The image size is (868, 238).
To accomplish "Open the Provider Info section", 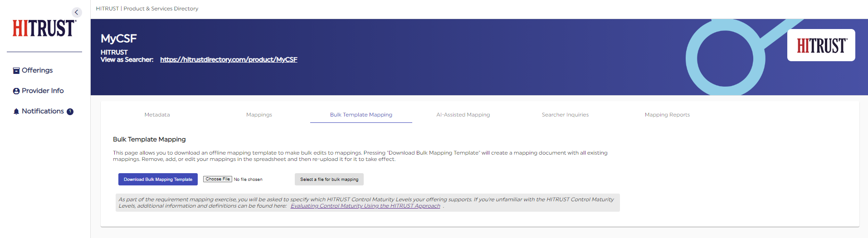I will click(43, 91).
